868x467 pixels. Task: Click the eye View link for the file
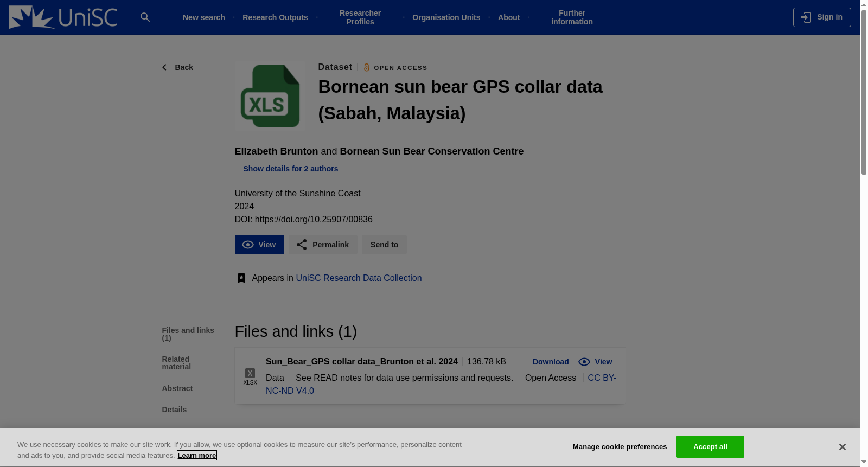pyautogui.click(x=595, y=362)
